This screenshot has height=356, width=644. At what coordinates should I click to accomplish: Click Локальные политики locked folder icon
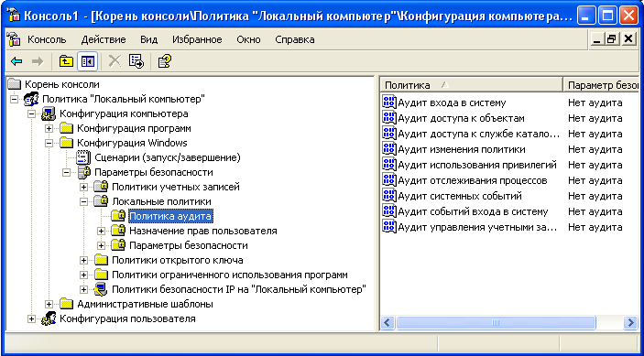tap(101, 201)
